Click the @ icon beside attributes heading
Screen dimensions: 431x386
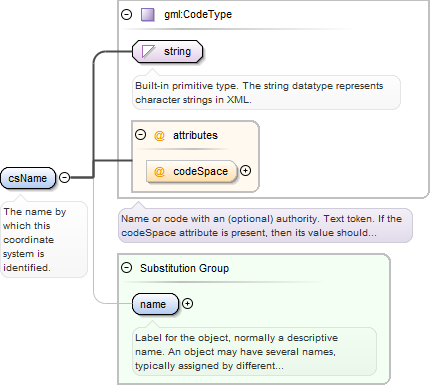[159, 135]
